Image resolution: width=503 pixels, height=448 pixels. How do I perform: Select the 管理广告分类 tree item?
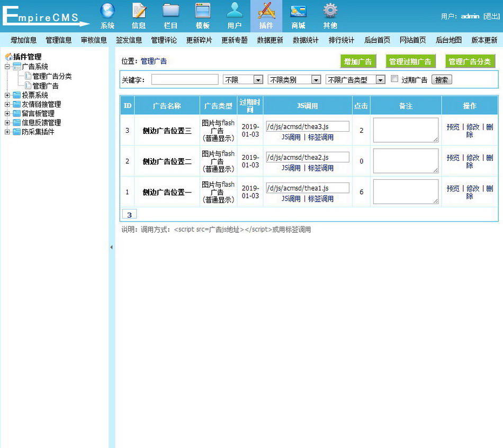click(x=52, y=76)
